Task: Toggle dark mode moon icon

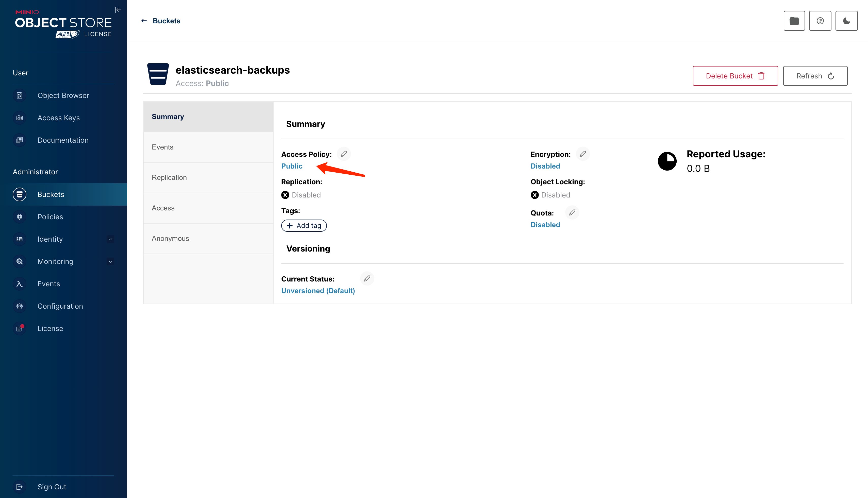Action: coord(846,21)
